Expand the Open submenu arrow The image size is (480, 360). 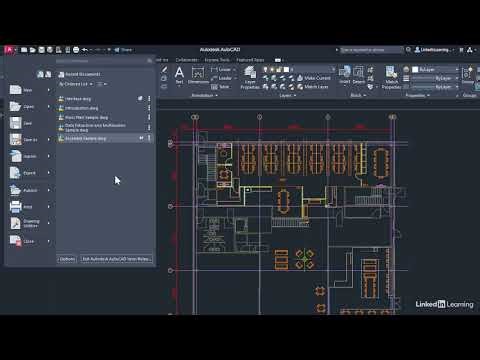tap(49, 107)
